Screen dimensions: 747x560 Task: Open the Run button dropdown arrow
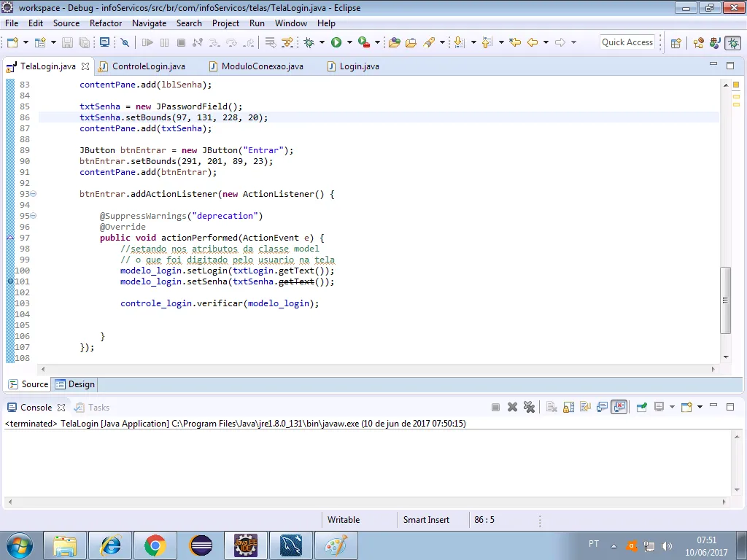(349, 43)
